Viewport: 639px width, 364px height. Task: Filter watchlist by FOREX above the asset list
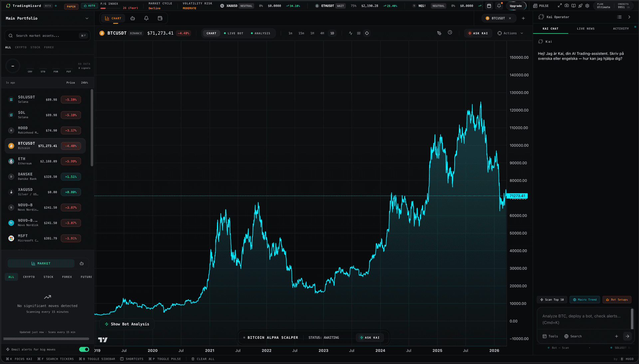(49, 47)
